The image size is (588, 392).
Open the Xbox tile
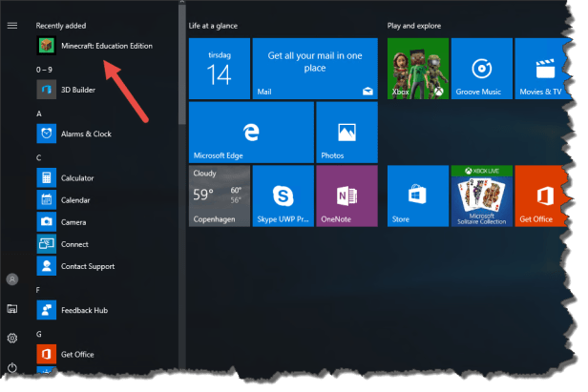[418, 69]
